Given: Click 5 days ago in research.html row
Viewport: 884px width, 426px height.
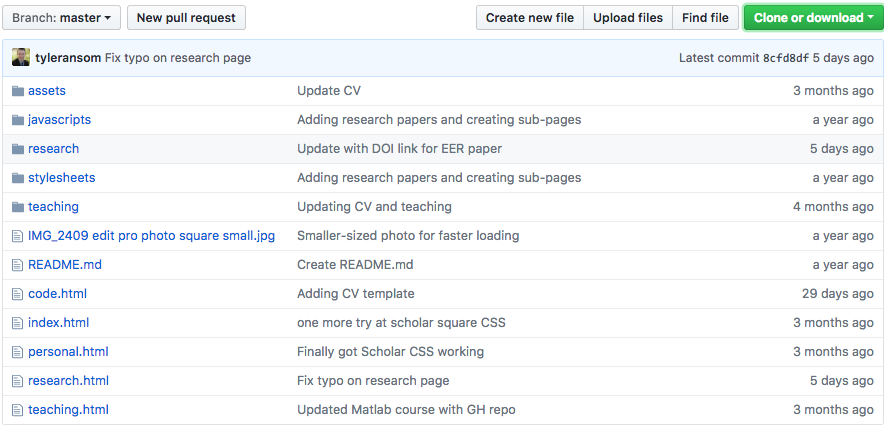Looking at the screenshot, I should coord(842,381).
